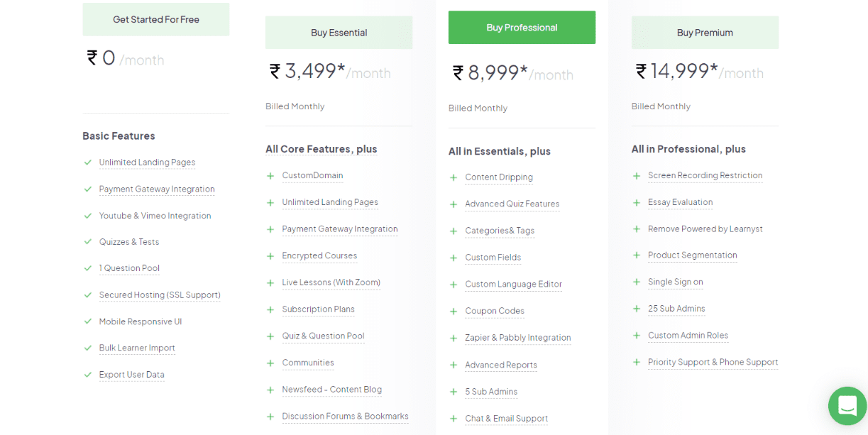Click checkmark beside Mobile Responsive UI
Viewport: 868px width, 435px height.
point(88,321)
